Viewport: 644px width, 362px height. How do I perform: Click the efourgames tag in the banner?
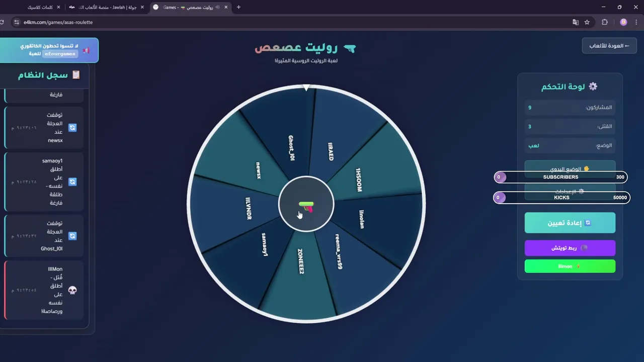point(60,54)
